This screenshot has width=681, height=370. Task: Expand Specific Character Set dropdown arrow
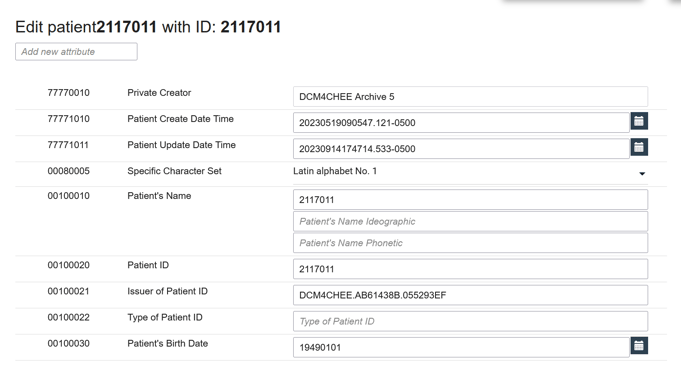pos(642,174)
